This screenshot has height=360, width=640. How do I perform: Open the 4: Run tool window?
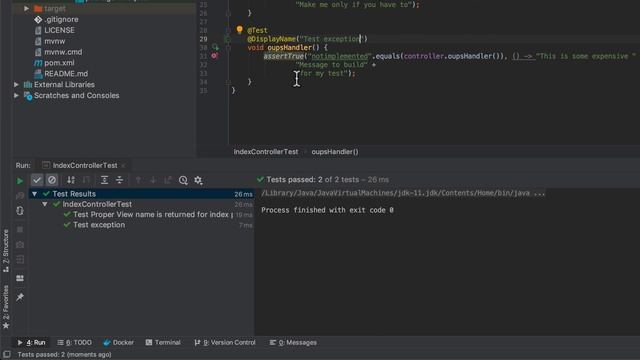[31, 342]
